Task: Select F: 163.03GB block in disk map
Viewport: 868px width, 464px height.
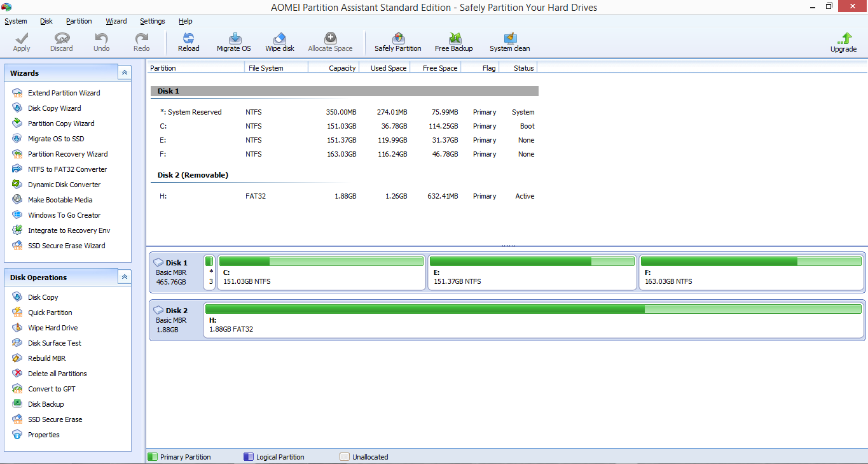Action: point(752,272)
